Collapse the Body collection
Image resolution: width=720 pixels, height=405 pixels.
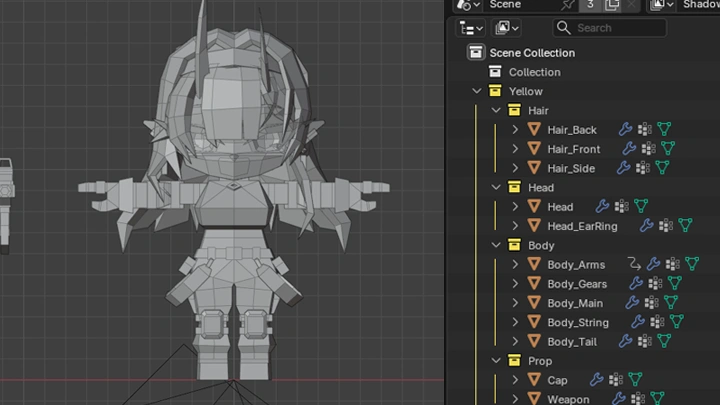pyautogui.click(x=496, y=245)
